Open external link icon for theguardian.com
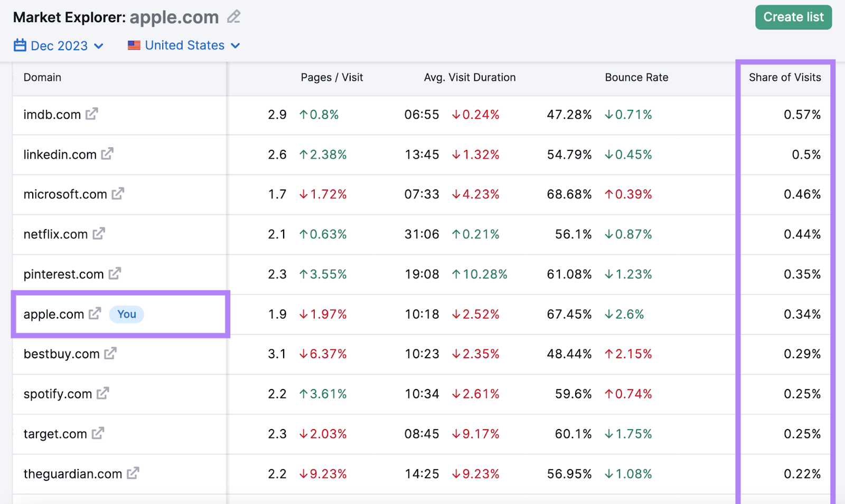845x504 pixels. [133, 473]
